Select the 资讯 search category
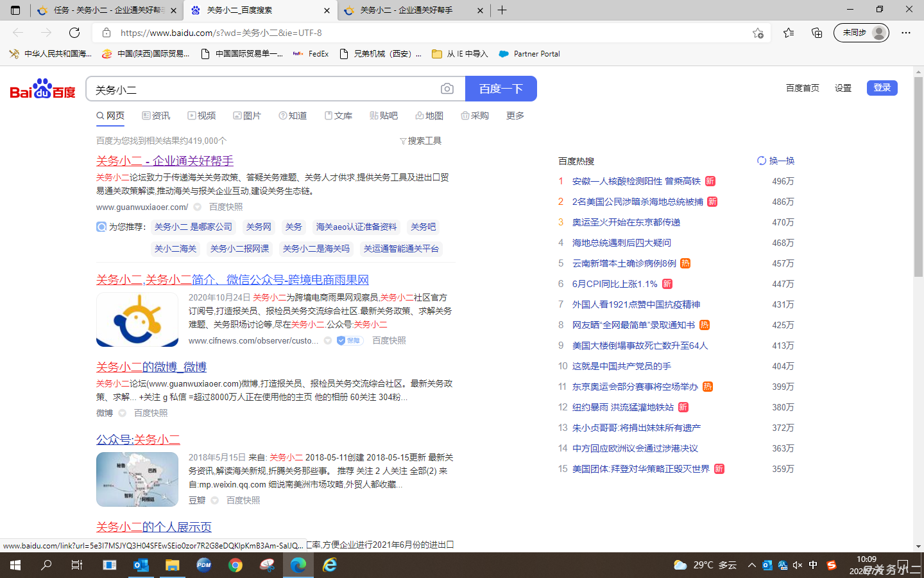The image size is (924, 578). (x=156, y=116)
